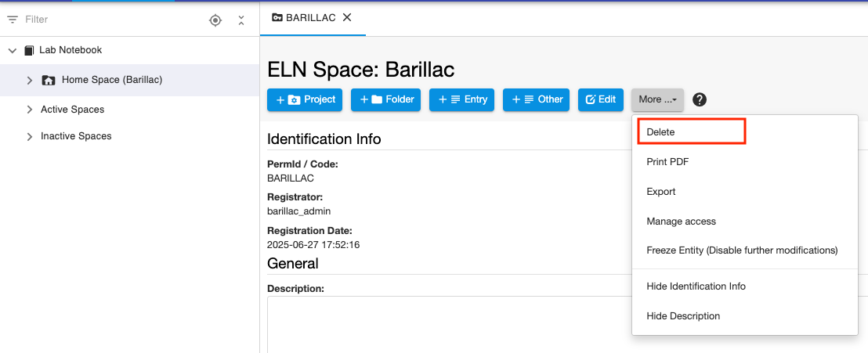Expand the Inactive Spaces node
Image resolution: width=868 pixels, height=353 pixels.
30,136
